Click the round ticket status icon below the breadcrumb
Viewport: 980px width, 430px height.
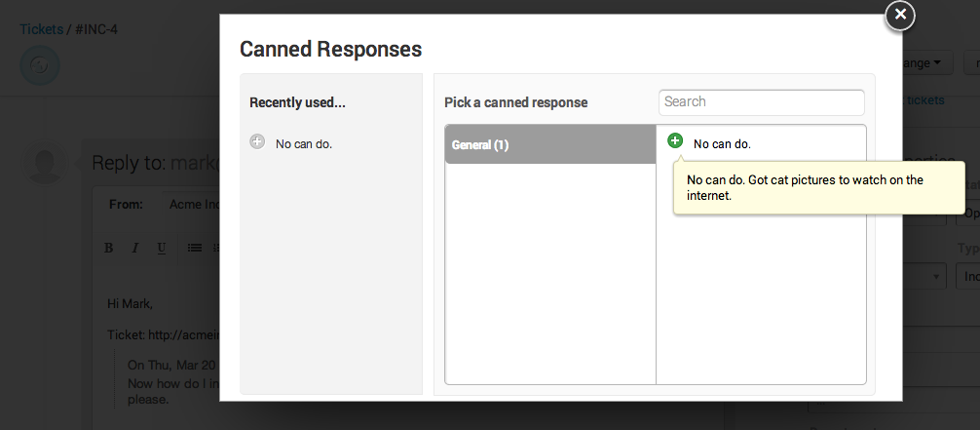pos(40,64)
